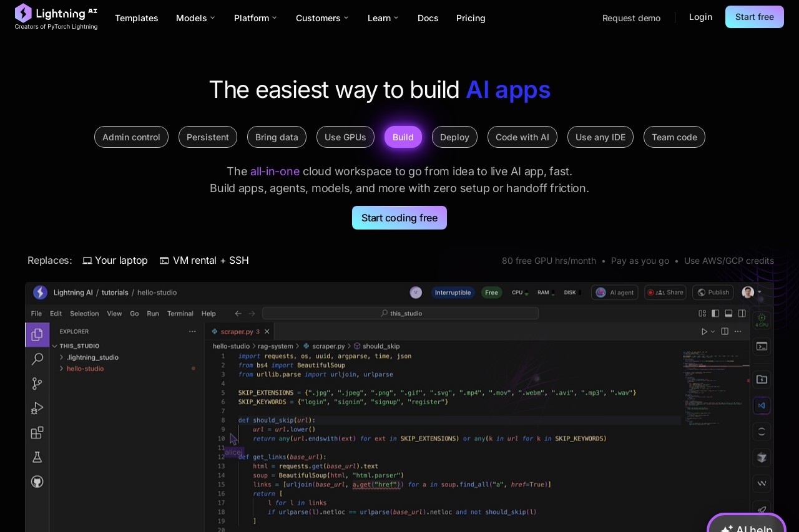The image size is (799, 532).
Task: Click the RAM usage indicator
Action: 546,292
